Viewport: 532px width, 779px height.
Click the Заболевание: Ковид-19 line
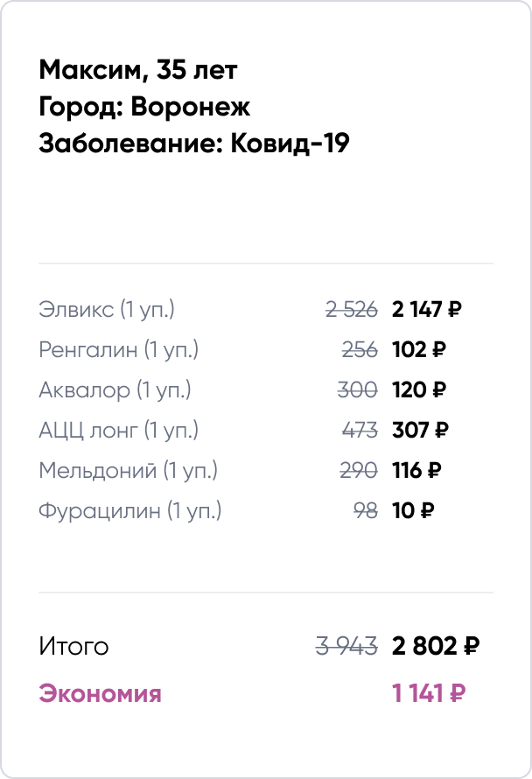coord(194,144)
